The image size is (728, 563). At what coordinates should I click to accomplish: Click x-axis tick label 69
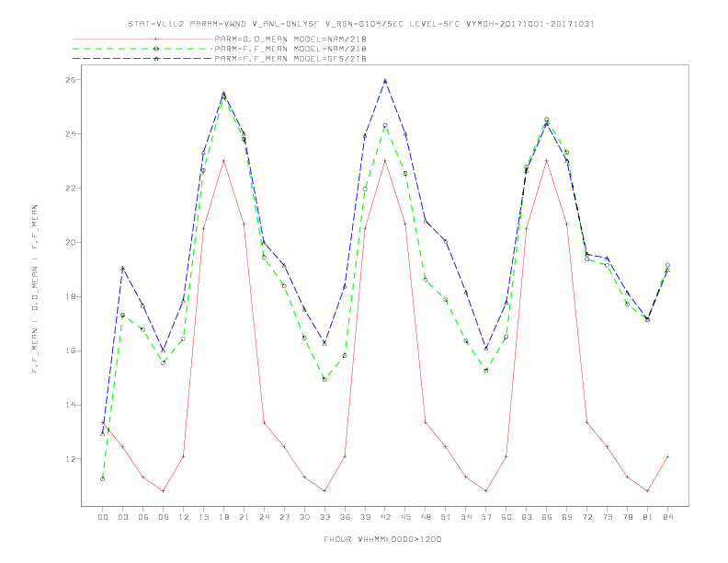[x=567, y=517]
